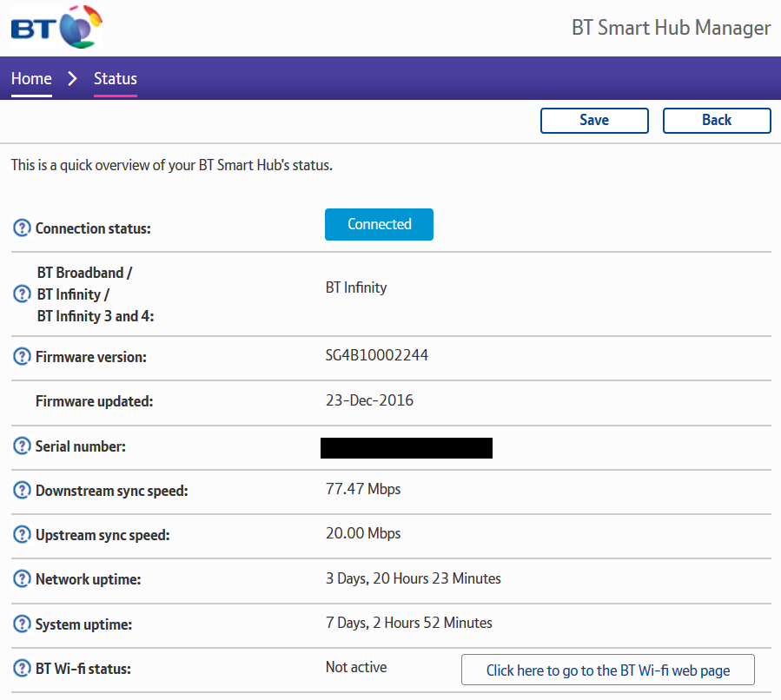Click the quick overview description text

[172, 165]
